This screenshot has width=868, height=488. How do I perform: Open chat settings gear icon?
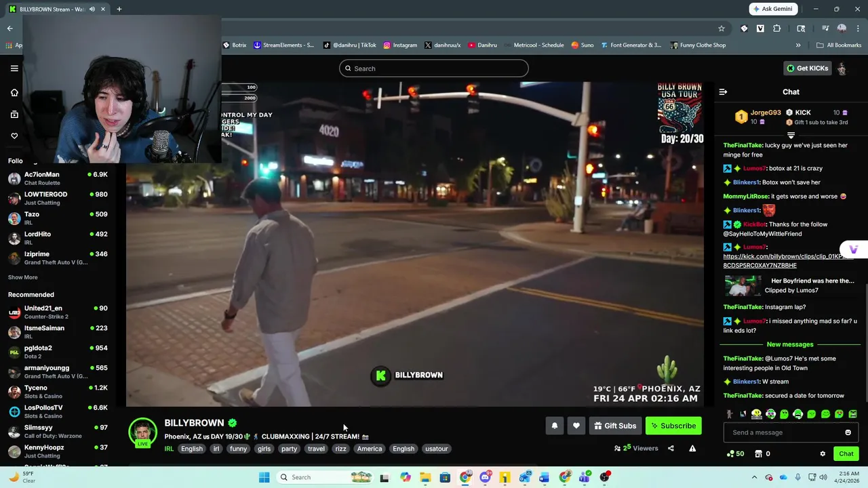[823, 453]
